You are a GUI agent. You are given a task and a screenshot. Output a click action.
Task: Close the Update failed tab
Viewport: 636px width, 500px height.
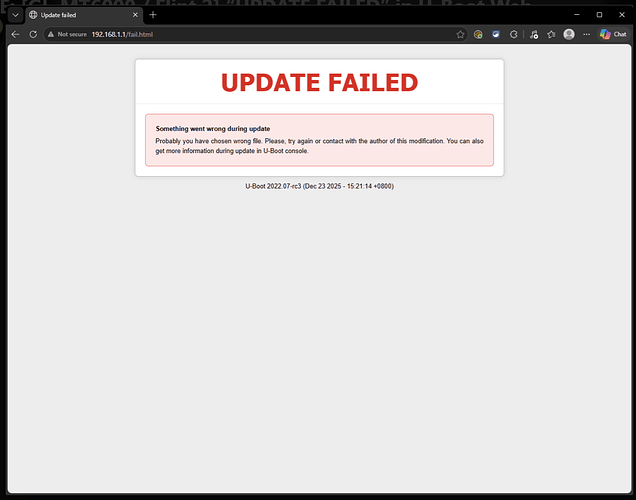[135, 15]
